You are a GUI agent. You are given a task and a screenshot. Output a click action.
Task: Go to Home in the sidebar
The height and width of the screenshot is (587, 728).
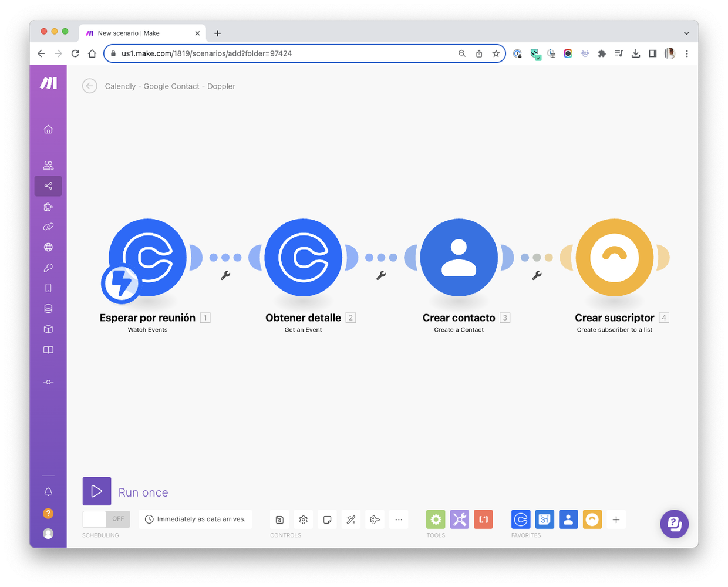pyautogui.click(x=48, y=129)
